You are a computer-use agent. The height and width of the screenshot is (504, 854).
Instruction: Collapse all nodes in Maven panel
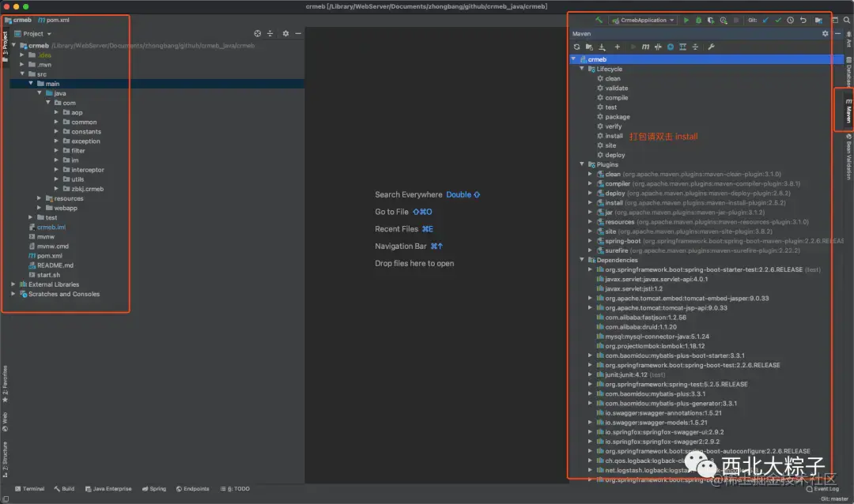click(x=695, y=47)
